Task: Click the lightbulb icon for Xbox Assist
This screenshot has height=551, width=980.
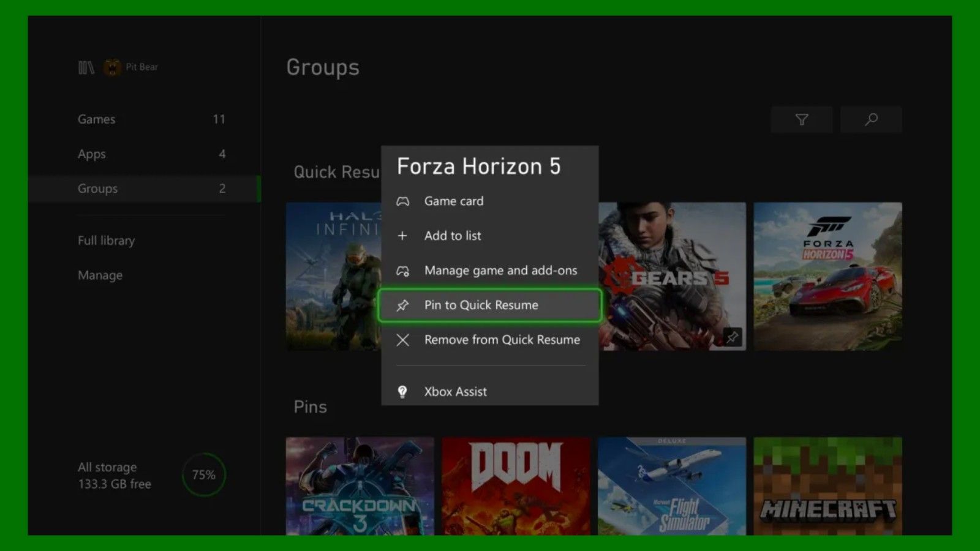Action: pyautogui.click(x=402, y=392)
